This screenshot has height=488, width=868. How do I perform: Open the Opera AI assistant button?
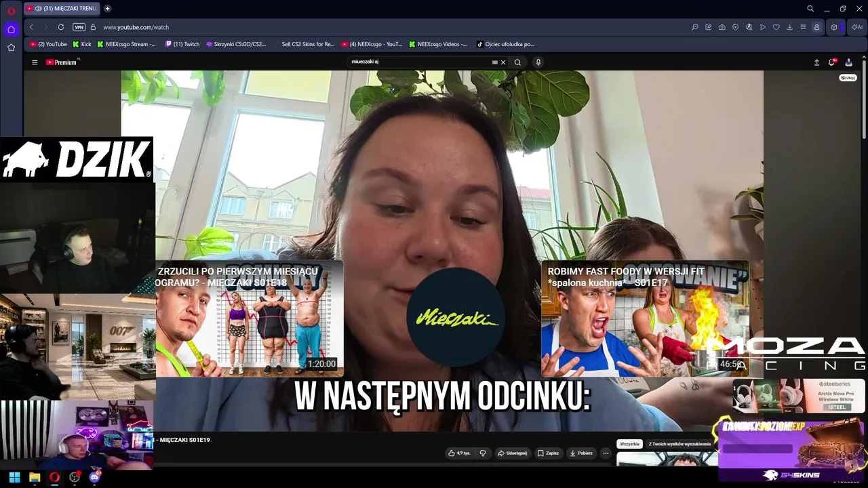857,27
